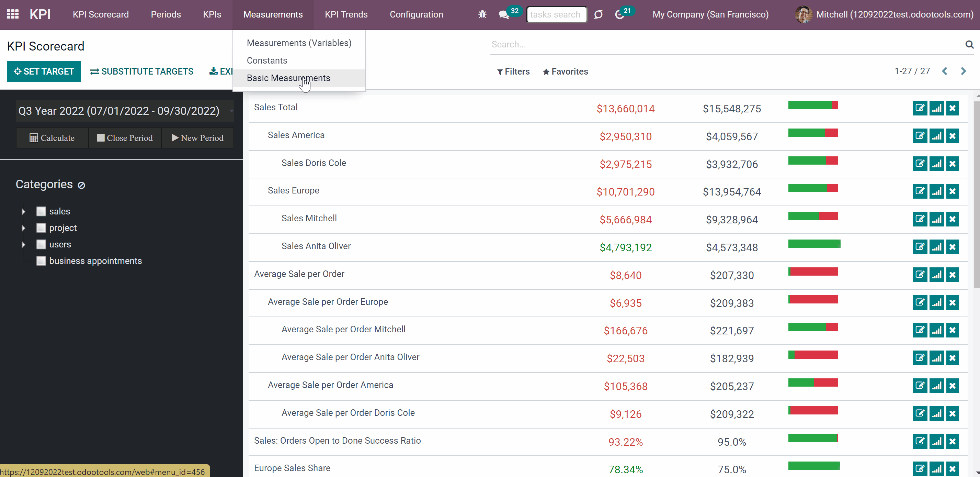Screen dimensions: 980x477
Task: Tick the business appointments checkbox
Action: [x=41, y=261]
